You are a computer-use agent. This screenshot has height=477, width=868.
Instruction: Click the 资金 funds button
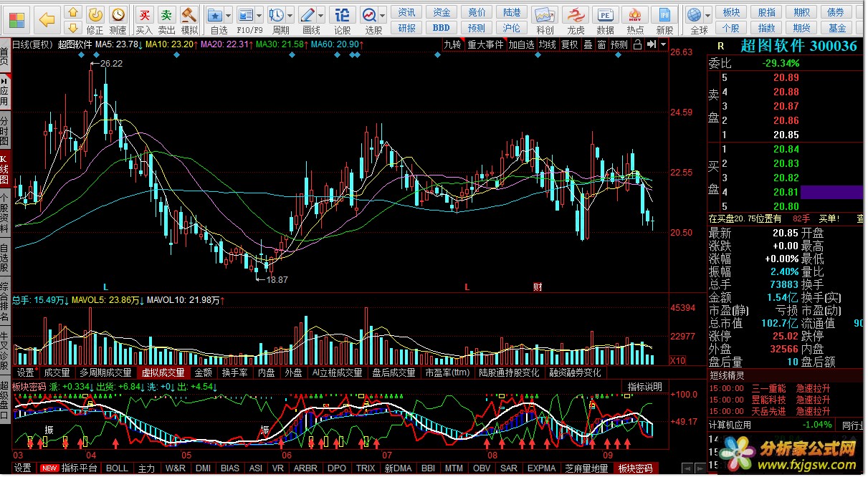pyautogui.click(x=442, y=12)
